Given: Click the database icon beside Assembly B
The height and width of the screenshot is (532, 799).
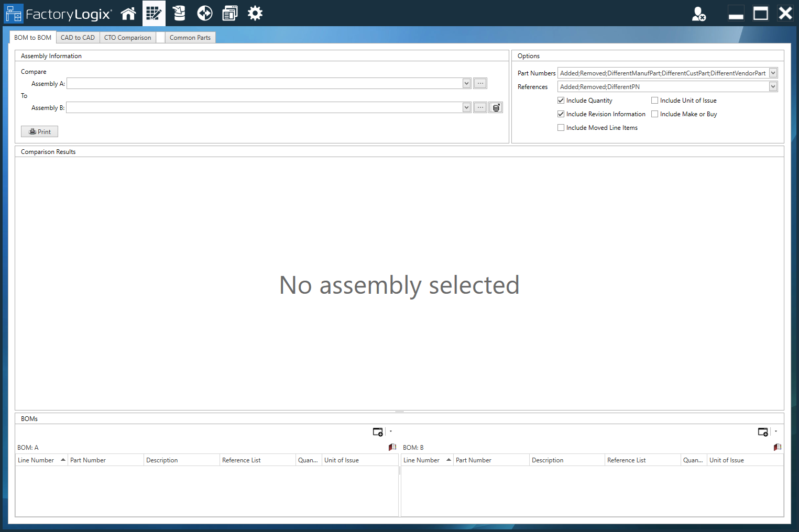Looking at the screenshot, I should [496, 107].
